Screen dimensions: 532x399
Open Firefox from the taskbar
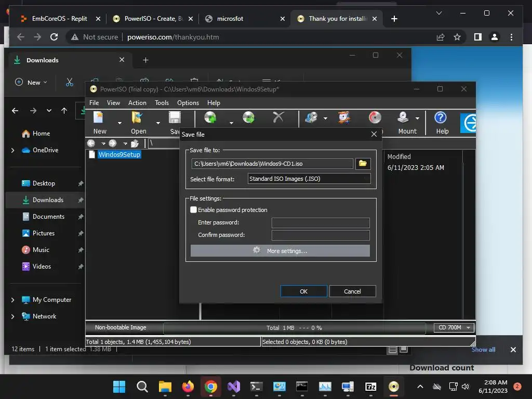pyautogui.click(x=188, y=387)
